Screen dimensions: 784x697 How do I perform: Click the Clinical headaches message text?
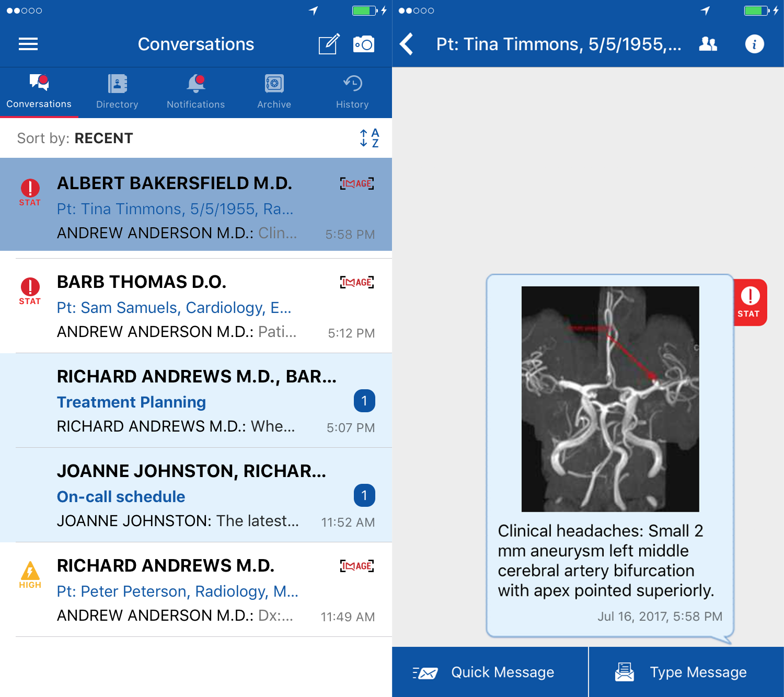606,561
